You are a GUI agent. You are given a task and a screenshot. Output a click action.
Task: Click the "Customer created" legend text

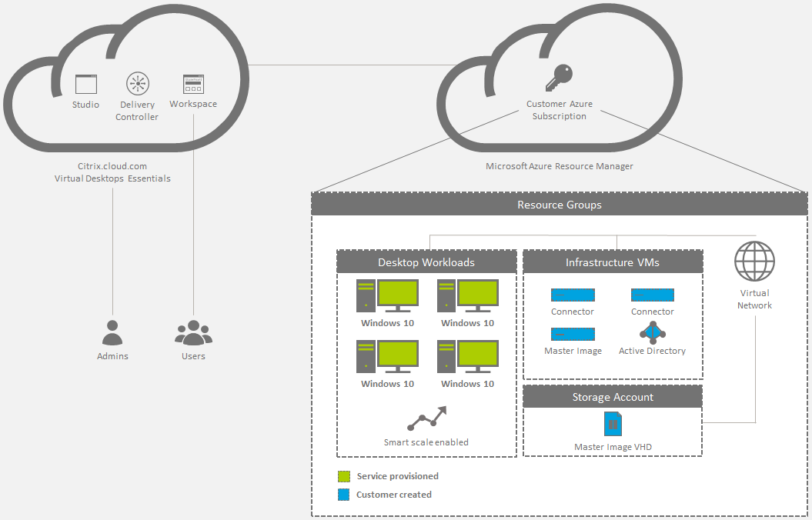click(394, 495)
